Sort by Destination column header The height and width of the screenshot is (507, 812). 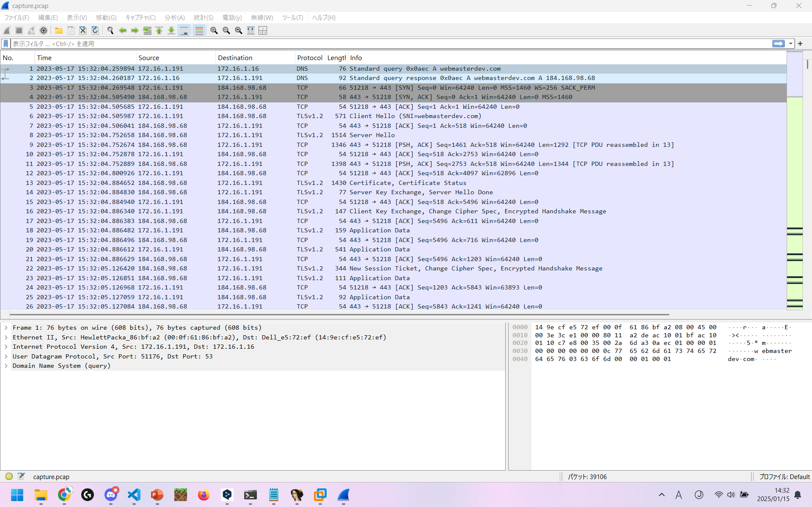click(x=255, y=58)
